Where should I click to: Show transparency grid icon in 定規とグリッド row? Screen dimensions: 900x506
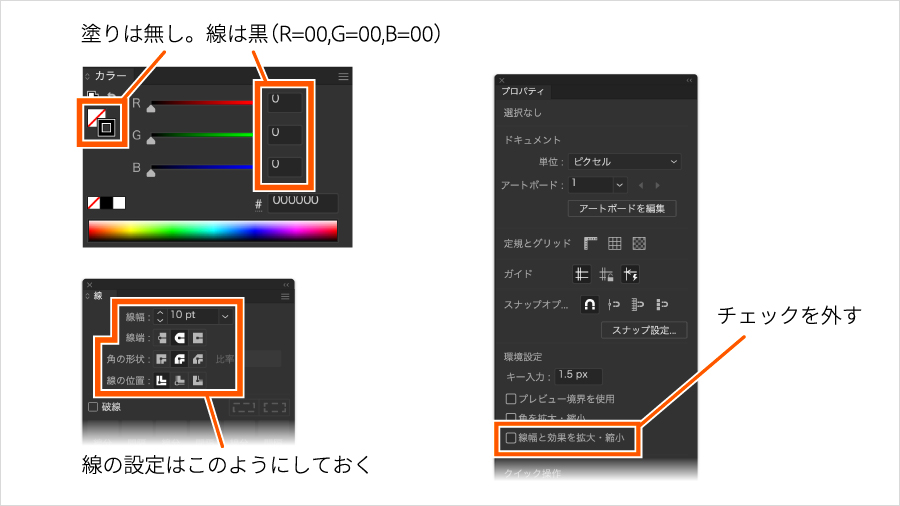click(639, 243)
